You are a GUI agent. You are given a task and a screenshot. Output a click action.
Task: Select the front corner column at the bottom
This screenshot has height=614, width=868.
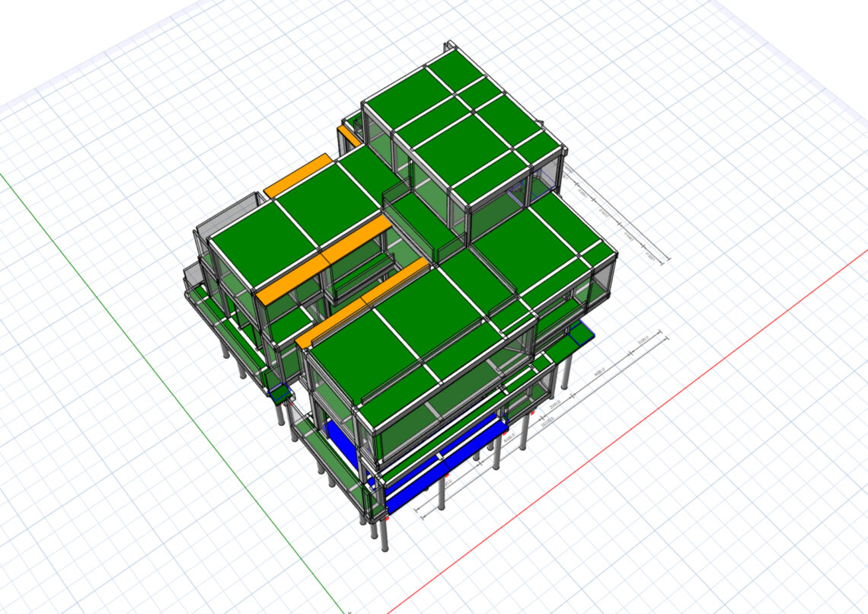(x=383, y=536)
